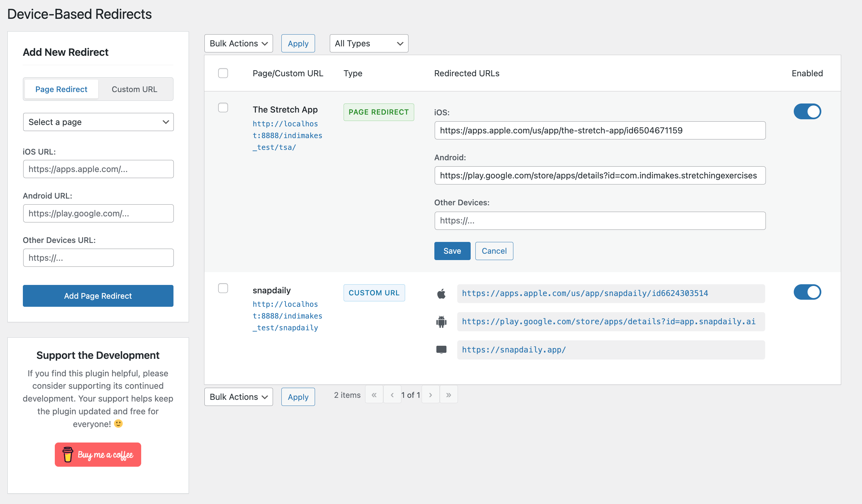Open The Stretch App localhost tsa link
This screenshot has height=504, width=862.
287,135
